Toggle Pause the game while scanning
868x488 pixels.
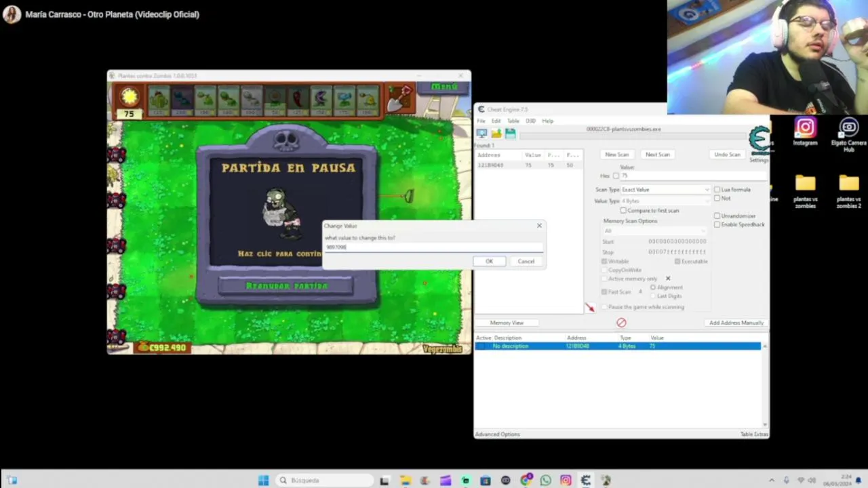pos(604,307)
